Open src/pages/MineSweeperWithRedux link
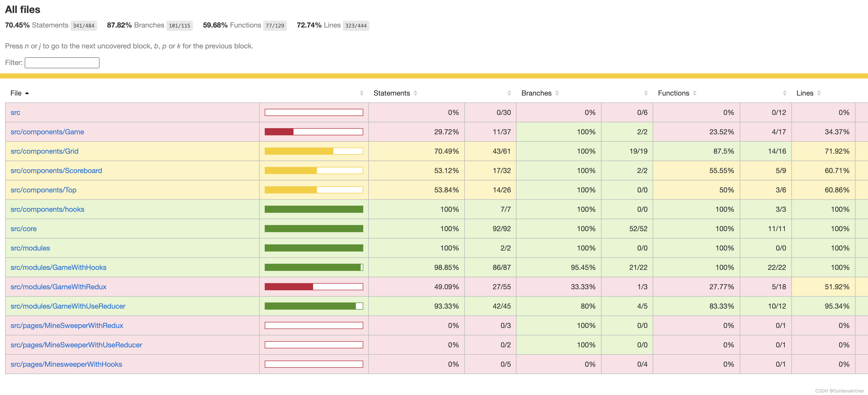The image size is (868, 395). click(x=67, y=325)
